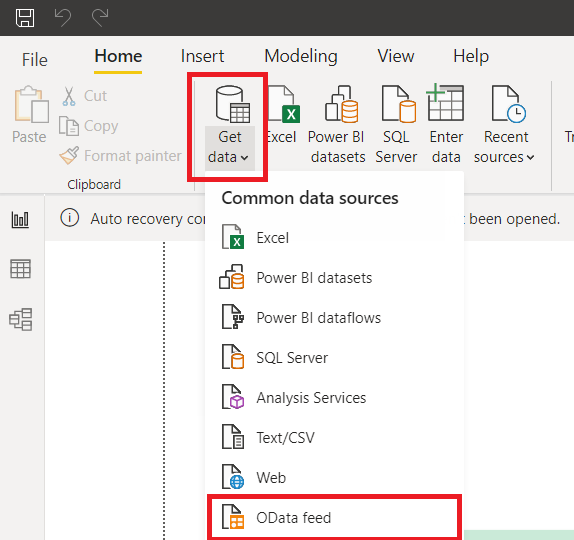The width and height of the screenshot is (574, 540).
Task: Select Web data source
Action: (x=335, y=477)
